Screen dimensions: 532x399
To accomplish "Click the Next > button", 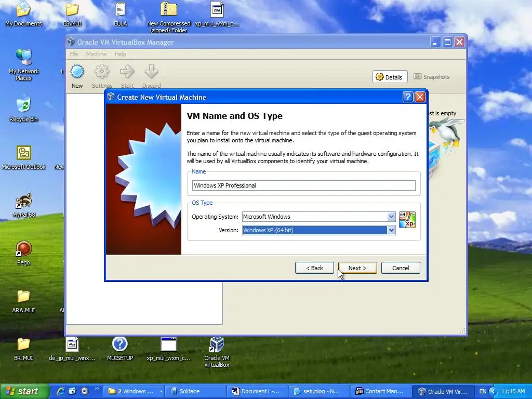I will (357, 268).
